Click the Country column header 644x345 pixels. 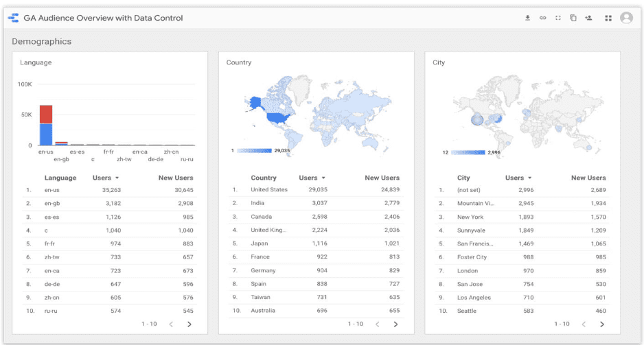(x=264, y=178)
